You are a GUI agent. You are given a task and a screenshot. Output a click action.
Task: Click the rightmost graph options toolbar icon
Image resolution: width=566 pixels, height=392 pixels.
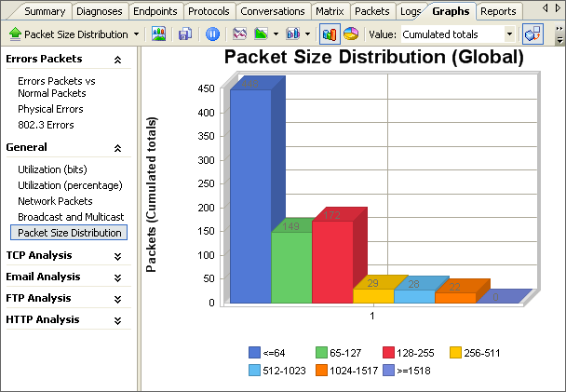click(x=532, y=34)
